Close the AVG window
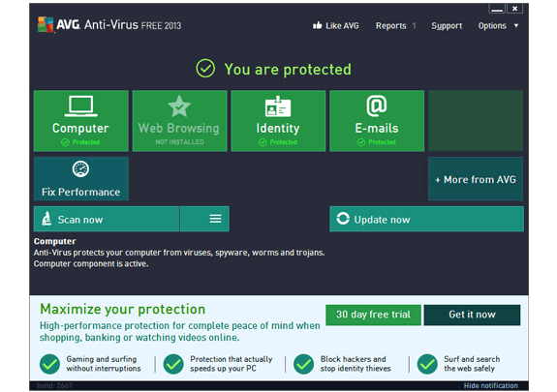 (x=514, y=8)
